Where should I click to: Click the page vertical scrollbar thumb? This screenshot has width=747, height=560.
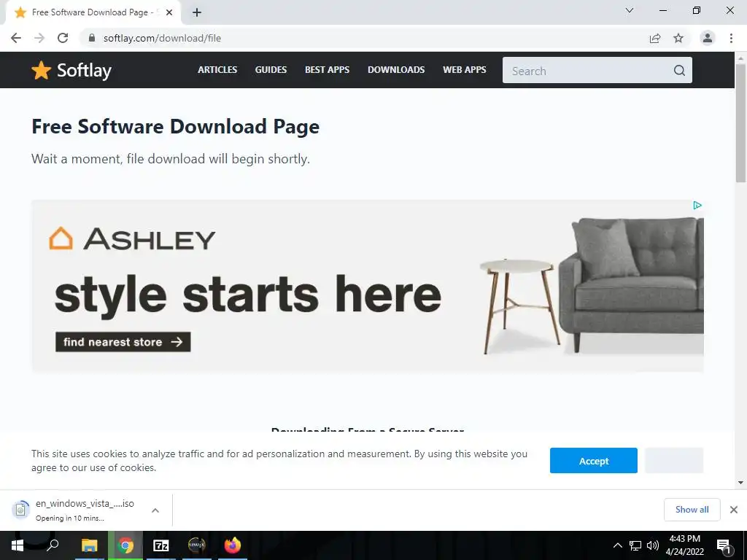click(x=740, y=122)
